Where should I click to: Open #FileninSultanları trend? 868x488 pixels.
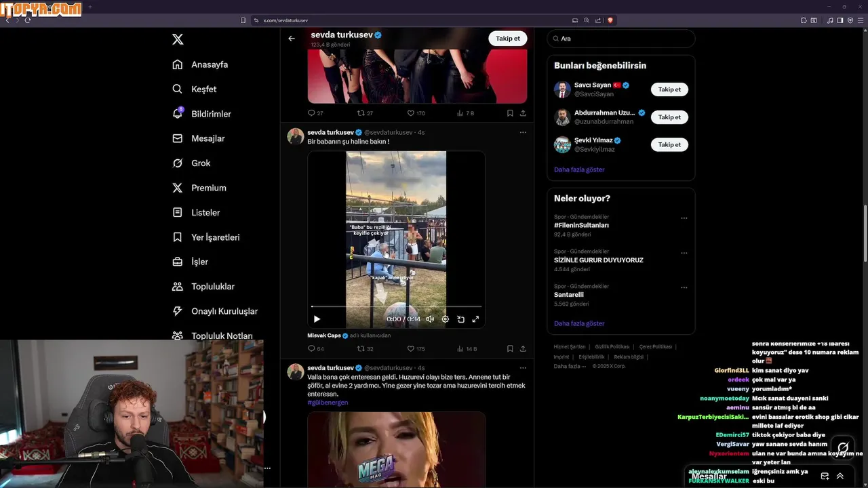pos(581,225)
